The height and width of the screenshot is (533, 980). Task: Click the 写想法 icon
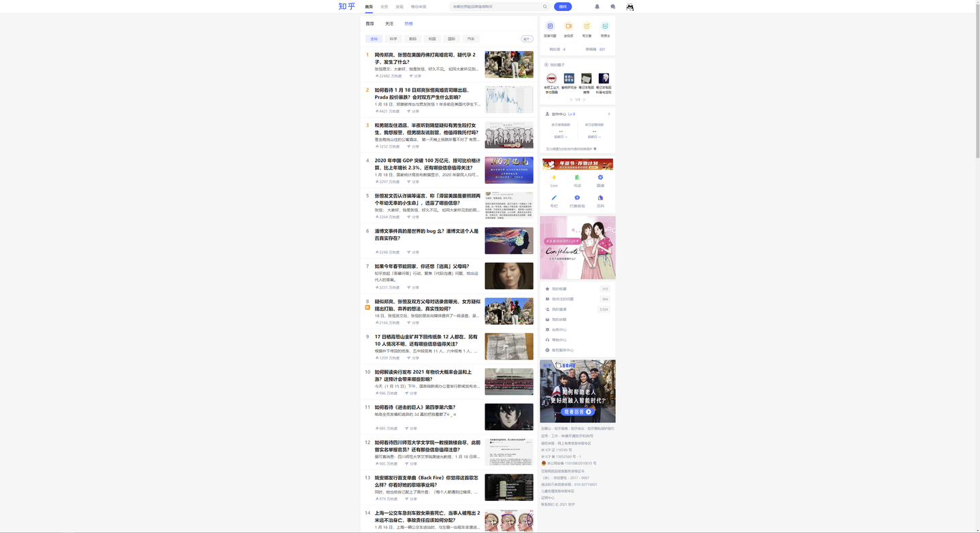605,27
